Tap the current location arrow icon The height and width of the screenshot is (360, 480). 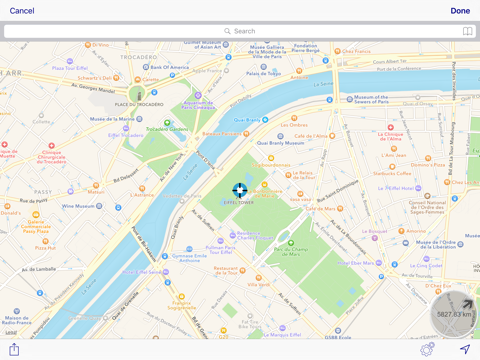tap(465, 349)
